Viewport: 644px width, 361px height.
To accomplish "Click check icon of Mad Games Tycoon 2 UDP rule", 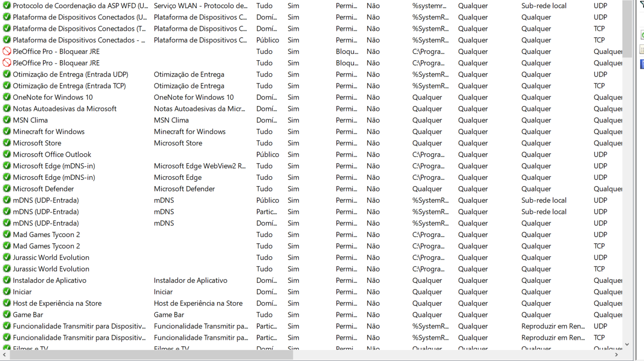I will (x=7, y=235).
